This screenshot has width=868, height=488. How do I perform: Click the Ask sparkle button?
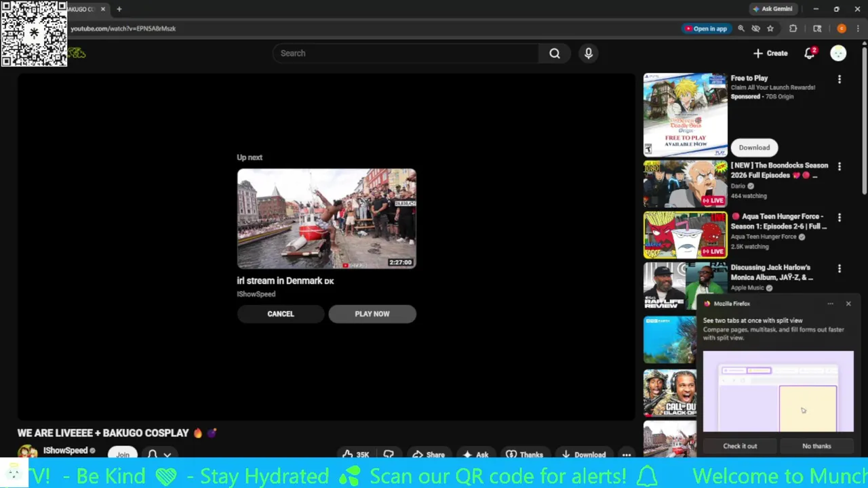[x=475, y=455]
